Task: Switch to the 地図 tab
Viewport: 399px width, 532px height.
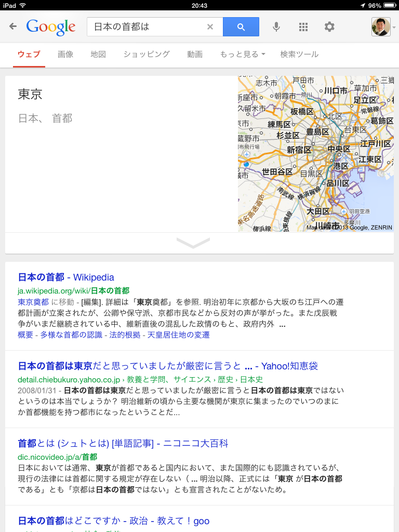Action: click(98, 54)
